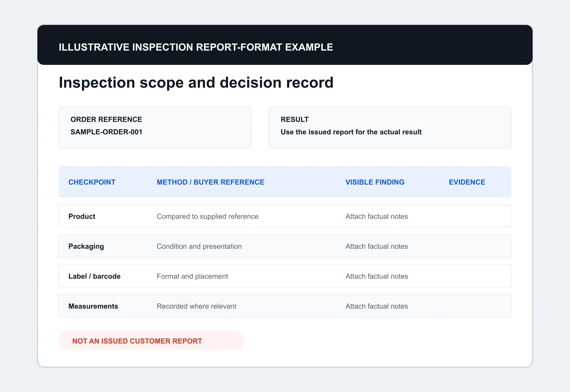Select 'Recorded where relevant' cell
Viewport: 570px width, 392px height.
tap(197, 306)
